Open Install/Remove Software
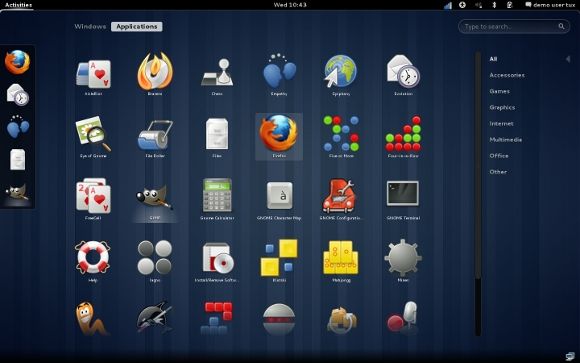Viewport: 580px width, 363px height. [x=217, y=261]
